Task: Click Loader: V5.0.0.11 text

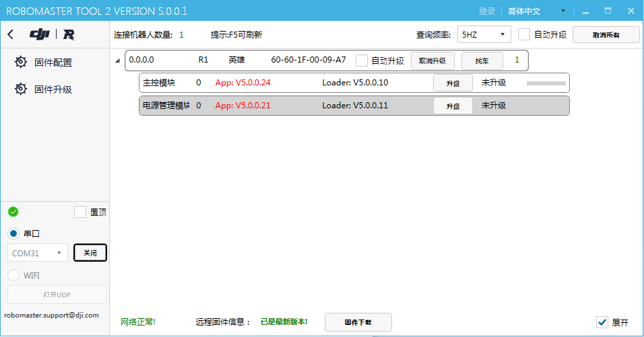Action: [x=355, y=106]
